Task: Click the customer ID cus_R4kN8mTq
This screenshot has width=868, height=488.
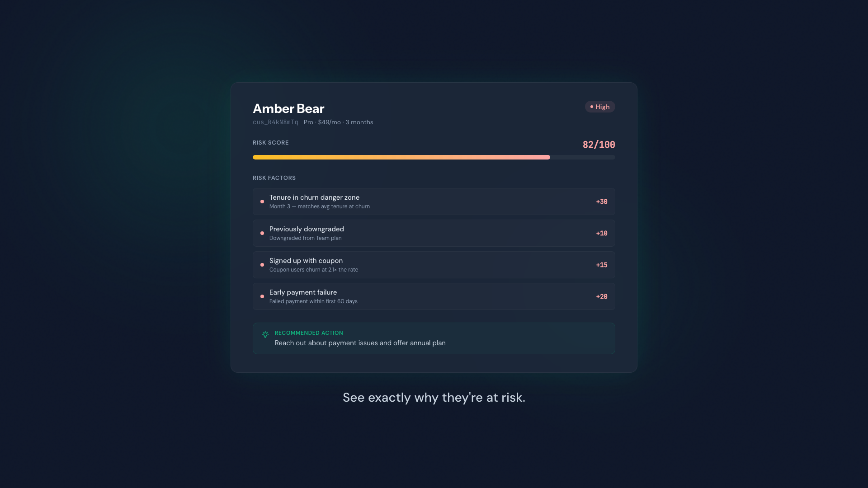Action: 275,122
